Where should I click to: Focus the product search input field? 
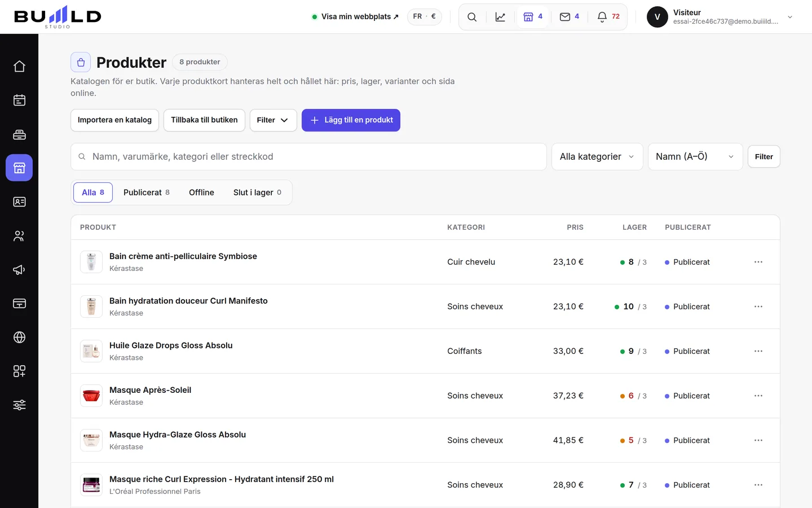coord(308,157)
